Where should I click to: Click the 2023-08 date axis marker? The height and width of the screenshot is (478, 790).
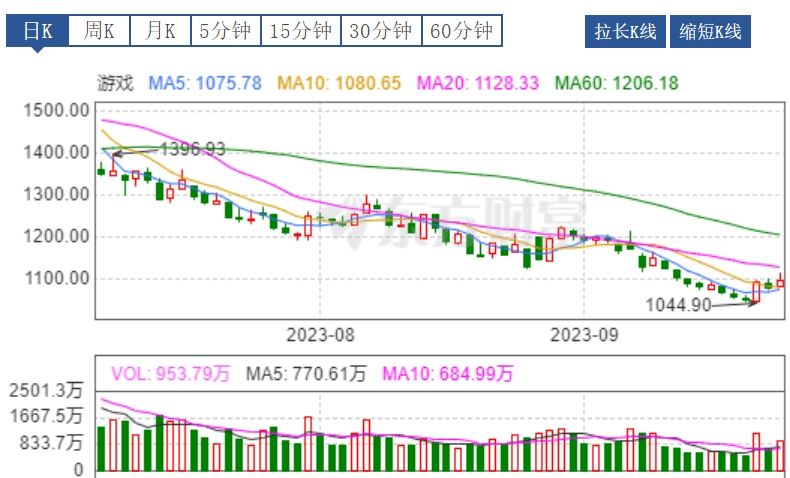[320, 333]
